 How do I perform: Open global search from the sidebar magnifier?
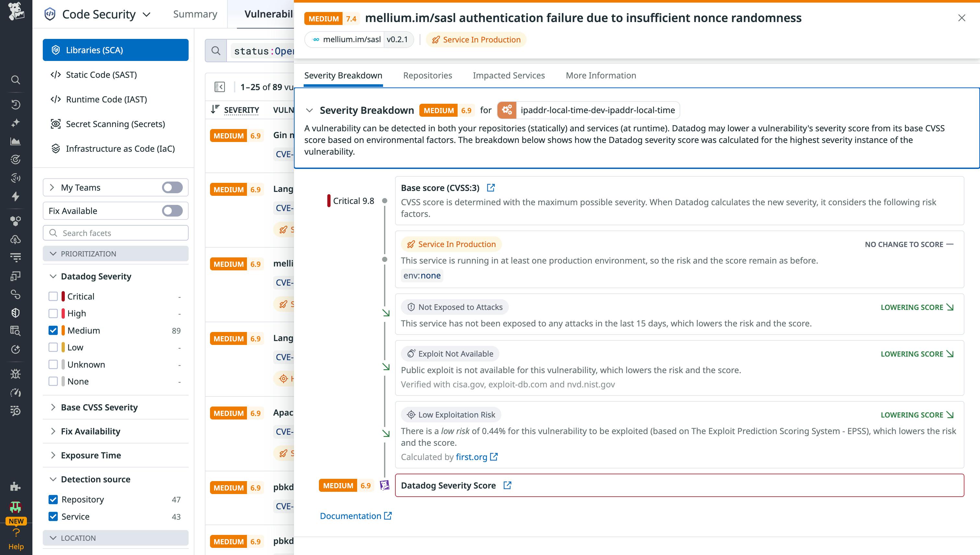[x=16, y=80]
